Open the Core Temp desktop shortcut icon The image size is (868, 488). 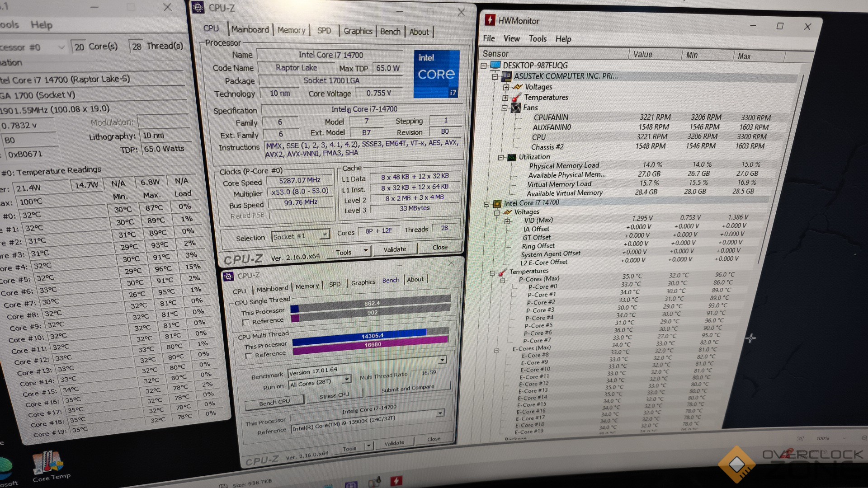coord(47,462)
